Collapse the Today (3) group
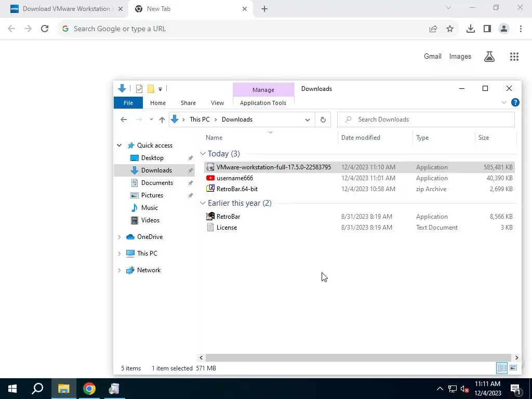 (203, 154)
